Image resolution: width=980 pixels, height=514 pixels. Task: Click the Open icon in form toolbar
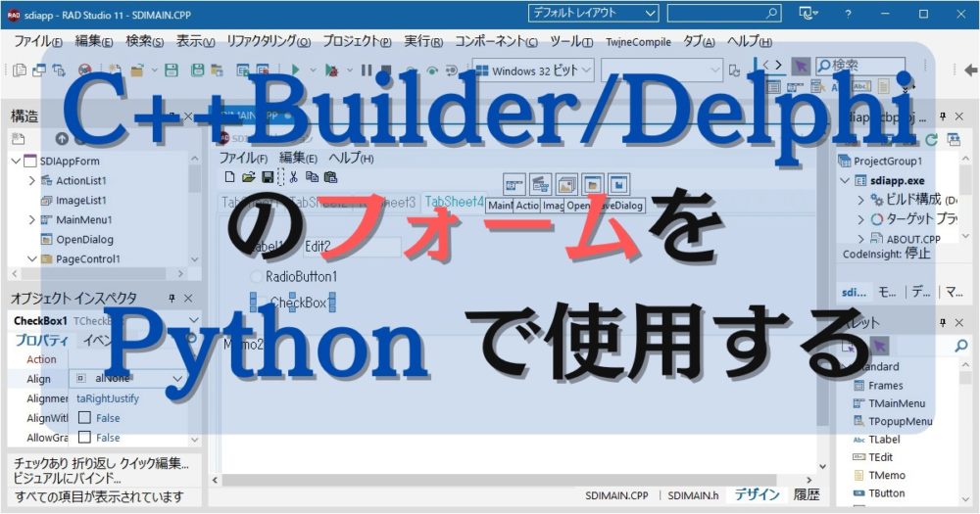[248, 177]
